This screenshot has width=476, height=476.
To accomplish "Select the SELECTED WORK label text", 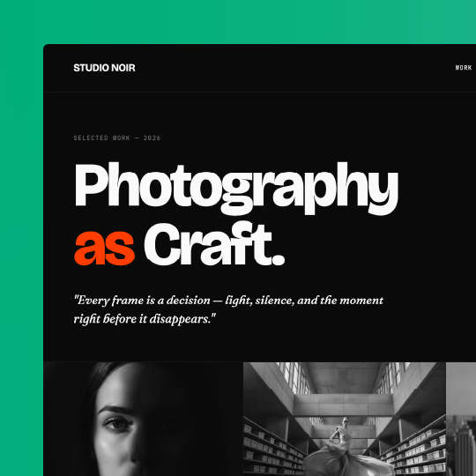I will click(101, 138).
